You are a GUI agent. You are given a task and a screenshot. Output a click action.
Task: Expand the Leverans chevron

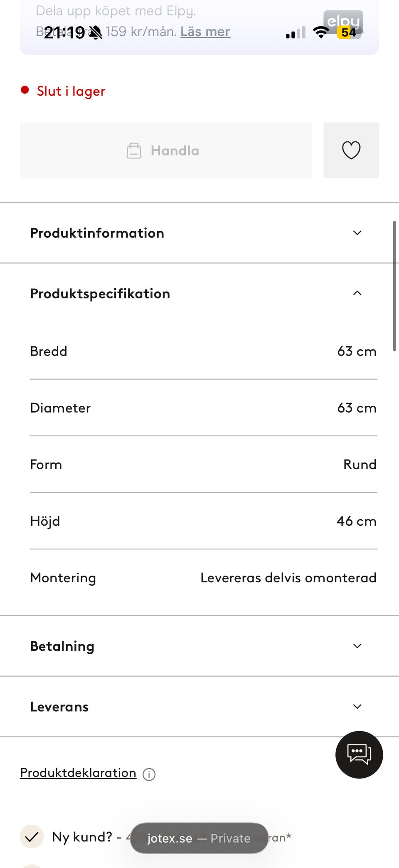click(x=357, y=707)
